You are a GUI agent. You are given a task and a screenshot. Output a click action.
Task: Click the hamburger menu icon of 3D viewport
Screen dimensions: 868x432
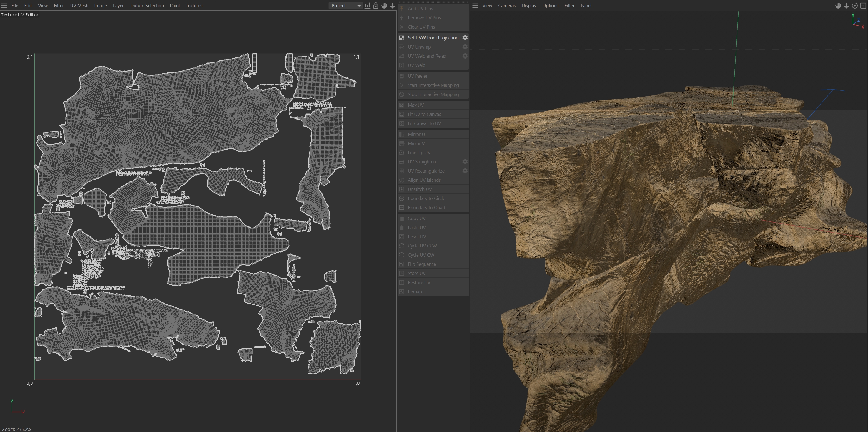tap(475, 5)
